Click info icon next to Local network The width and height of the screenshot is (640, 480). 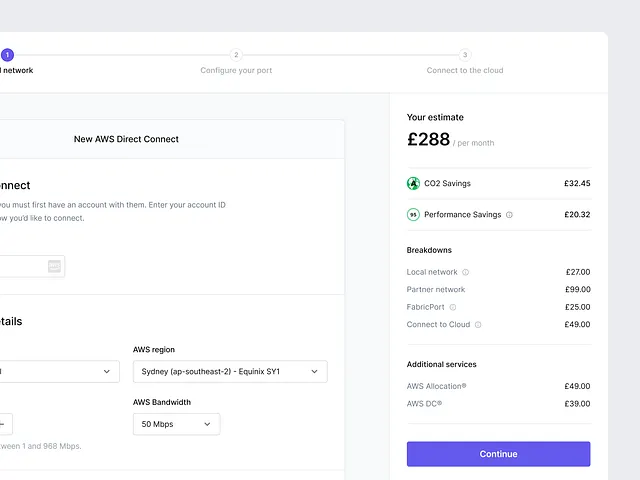point(466,272)
